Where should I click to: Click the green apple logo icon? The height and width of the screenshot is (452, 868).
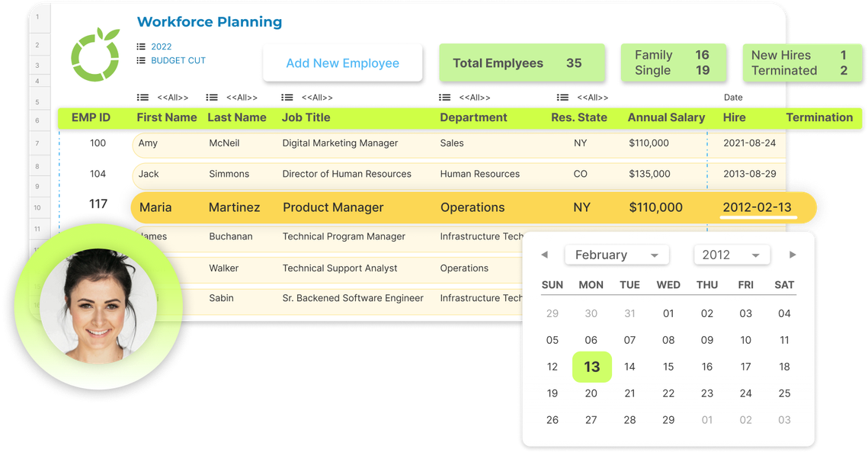[x=95, y=54]
